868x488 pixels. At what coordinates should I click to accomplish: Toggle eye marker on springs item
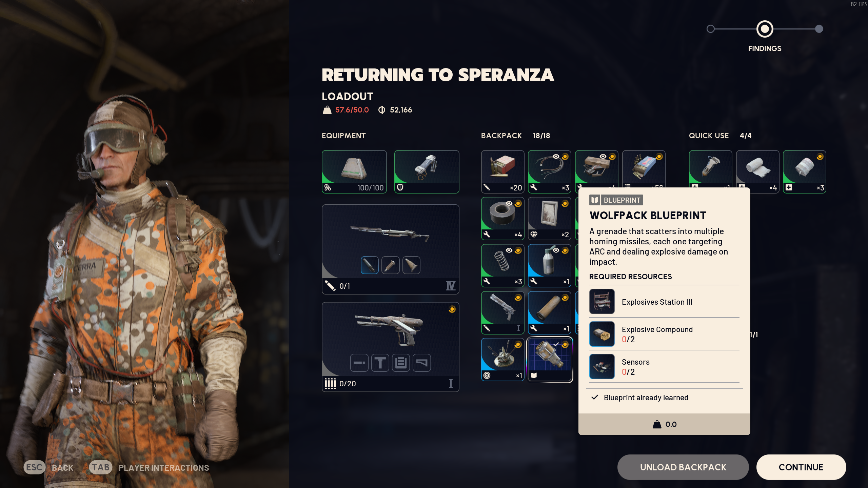509,250
